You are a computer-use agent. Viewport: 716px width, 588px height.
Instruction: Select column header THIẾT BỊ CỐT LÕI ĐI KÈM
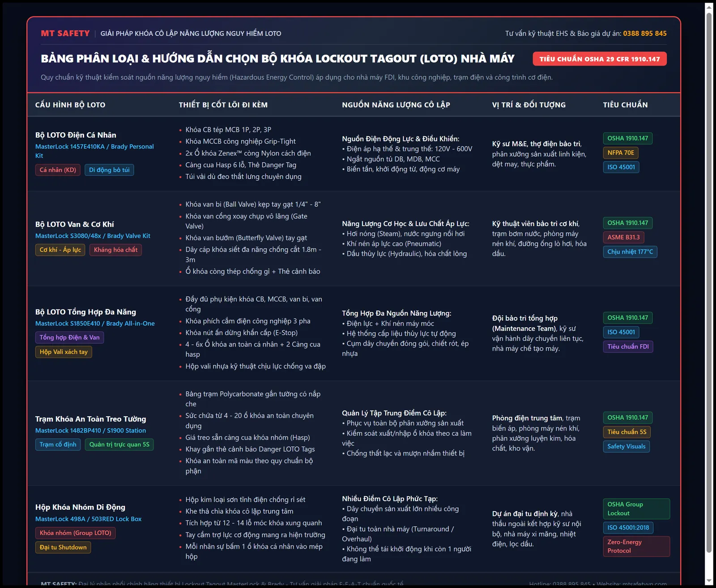(x=223, y=105)
